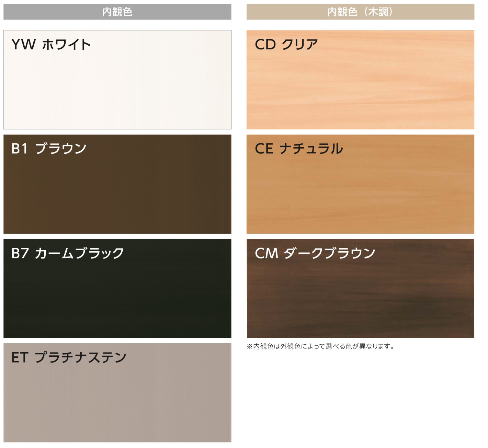
Task: Click the 'CM' code label
Action: pos(266,253)
